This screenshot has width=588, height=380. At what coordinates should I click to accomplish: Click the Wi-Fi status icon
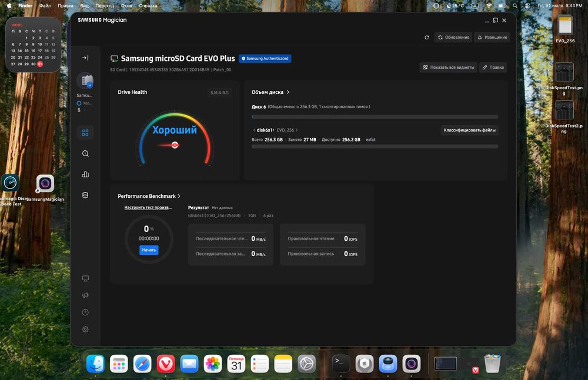tap(489, 6)
